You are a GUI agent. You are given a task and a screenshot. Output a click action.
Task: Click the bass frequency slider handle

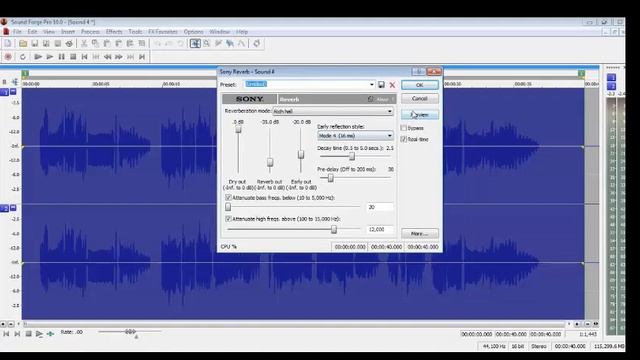(x=228, y=207)
